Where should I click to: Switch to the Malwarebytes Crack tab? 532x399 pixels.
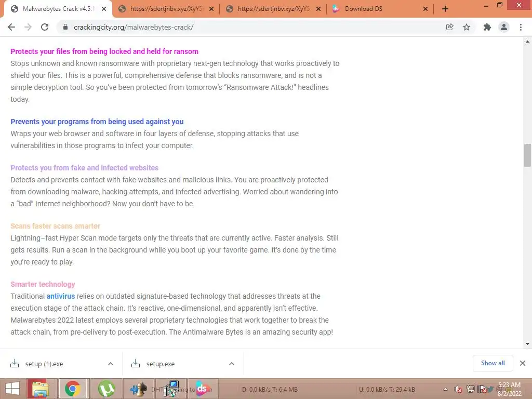[x=58, y=9]
